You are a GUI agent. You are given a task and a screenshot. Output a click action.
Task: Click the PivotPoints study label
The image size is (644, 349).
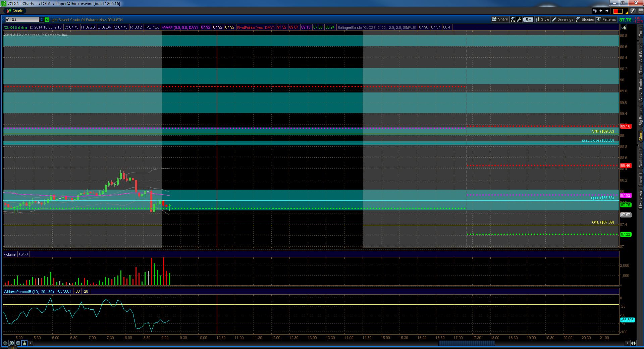pyautogui.click(x=256, y=28)
